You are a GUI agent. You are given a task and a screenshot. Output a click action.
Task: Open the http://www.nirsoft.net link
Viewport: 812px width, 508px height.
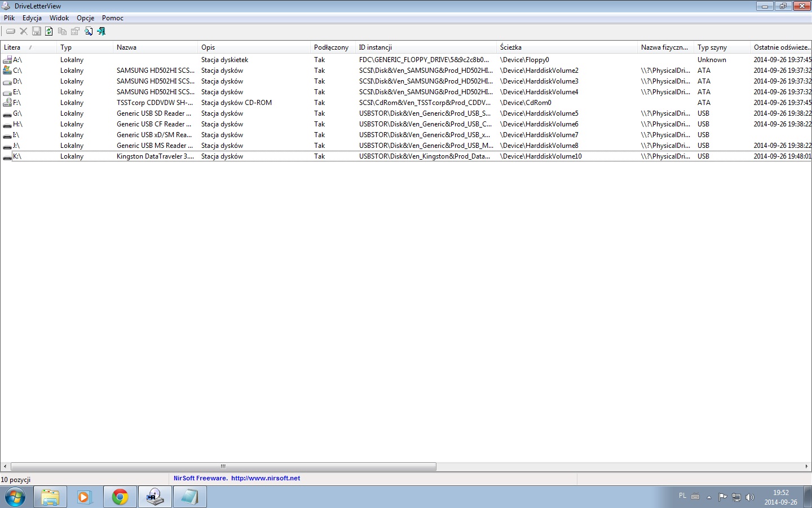pyautogui.click(x=266, y=478)
